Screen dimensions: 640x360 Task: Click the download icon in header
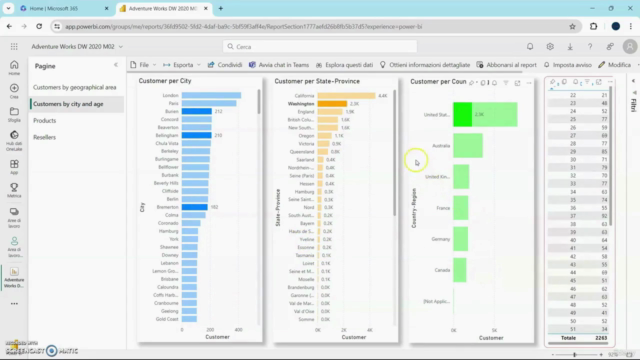pos(570,47)
